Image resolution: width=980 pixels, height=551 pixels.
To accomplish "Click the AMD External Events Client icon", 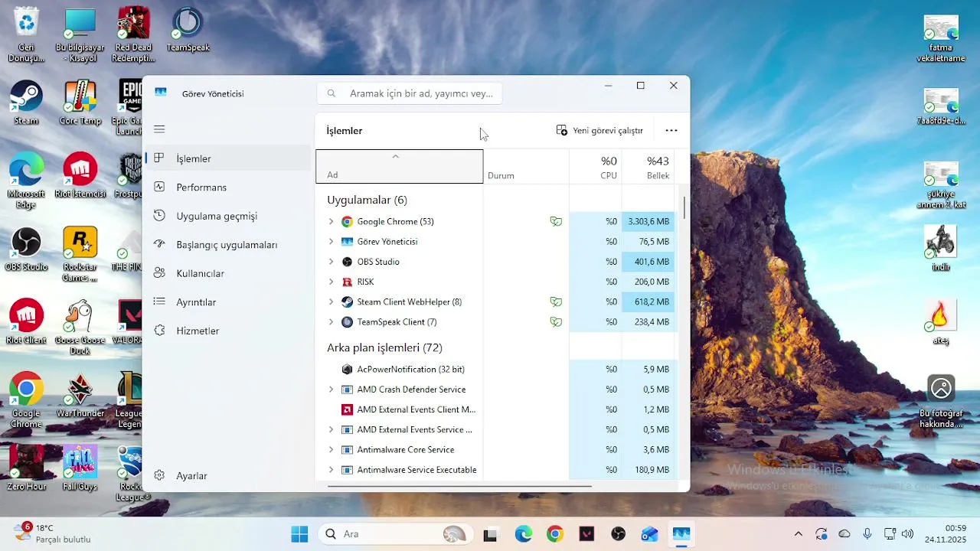I will coord(347,409).
